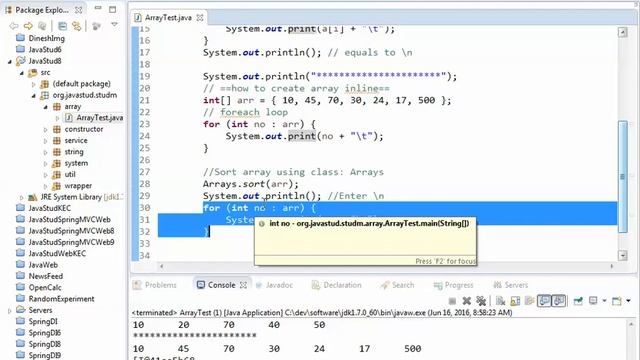640x360 pixels.
Task: Open Display Selected Console dropdown arrow
Action: point(604,301)
